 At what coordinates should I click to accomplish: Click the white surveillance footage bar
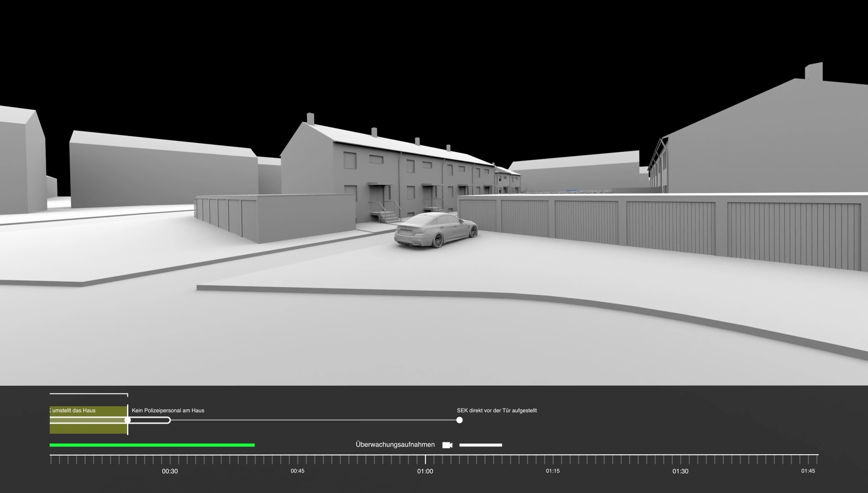click(481, 445)
